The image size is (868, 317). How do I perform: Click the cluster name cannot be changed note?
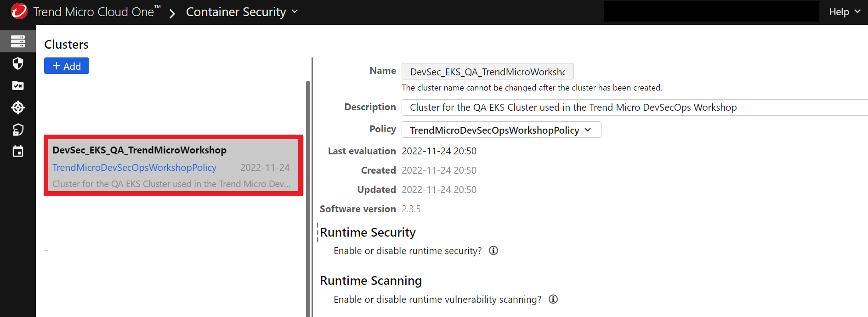pyautogui.click(x=532, y=88)
